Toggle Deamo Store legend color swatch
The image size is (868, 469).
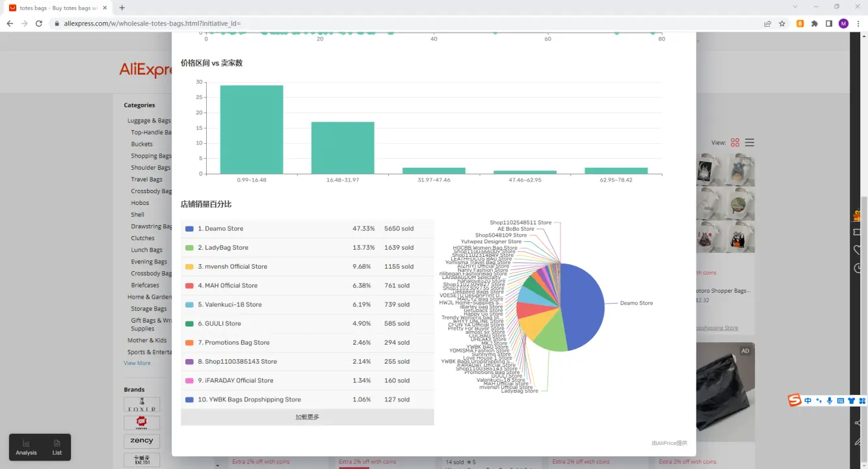189,229
